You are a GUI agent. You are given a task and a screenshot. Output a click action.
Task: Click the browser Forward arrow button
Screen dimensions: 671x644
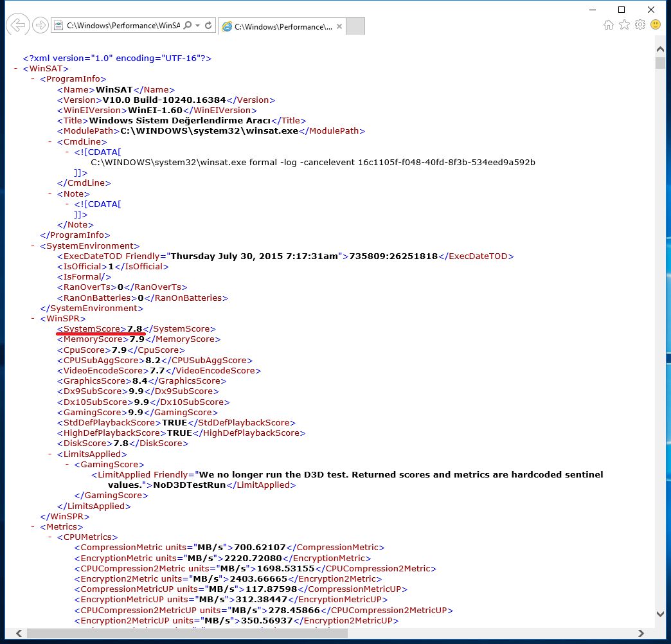(40, 26)
